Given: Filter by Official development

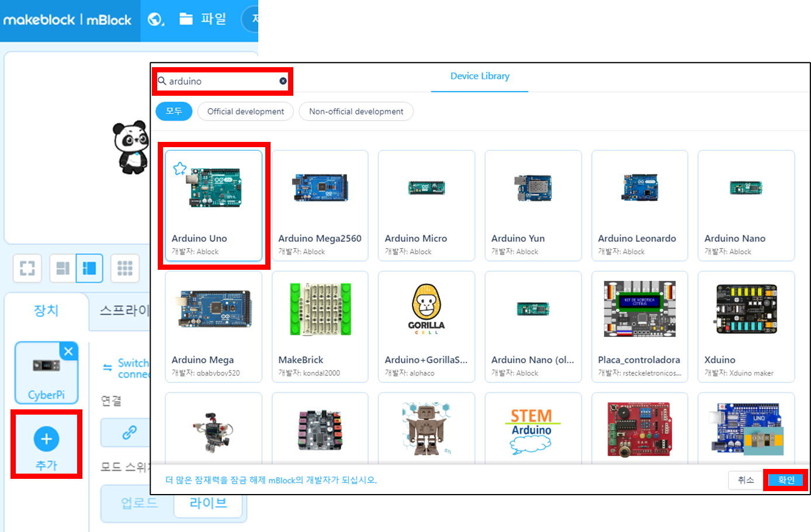Looking at the screenshot, I should 245,111.
